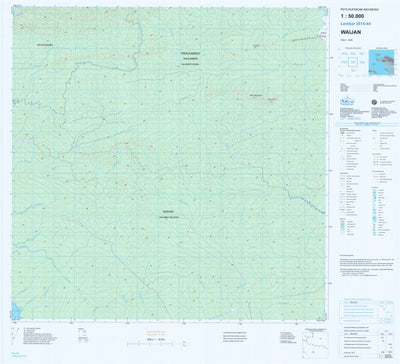Click the adjoining sheets index diagram

(352, 62)
